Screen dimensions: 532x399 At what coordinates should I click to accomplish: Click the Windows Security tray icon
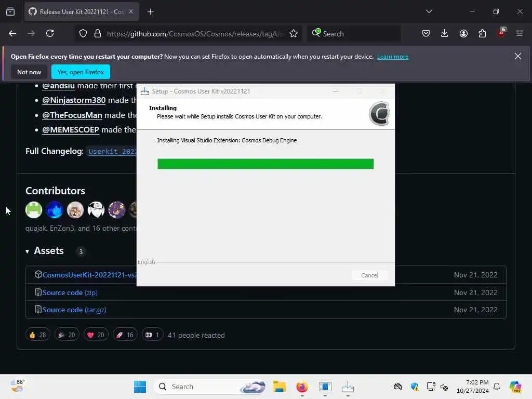[414, 387]
